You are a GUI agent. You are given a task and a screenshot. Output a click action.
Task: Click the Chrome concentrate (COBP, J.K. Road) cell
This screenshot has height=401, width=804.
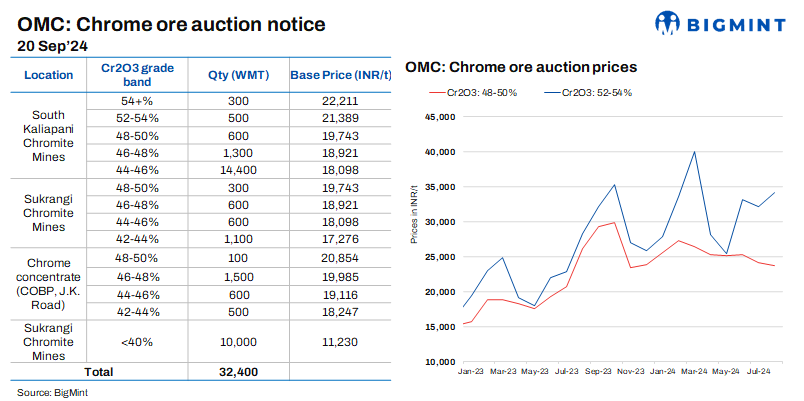tap(49, 284)
